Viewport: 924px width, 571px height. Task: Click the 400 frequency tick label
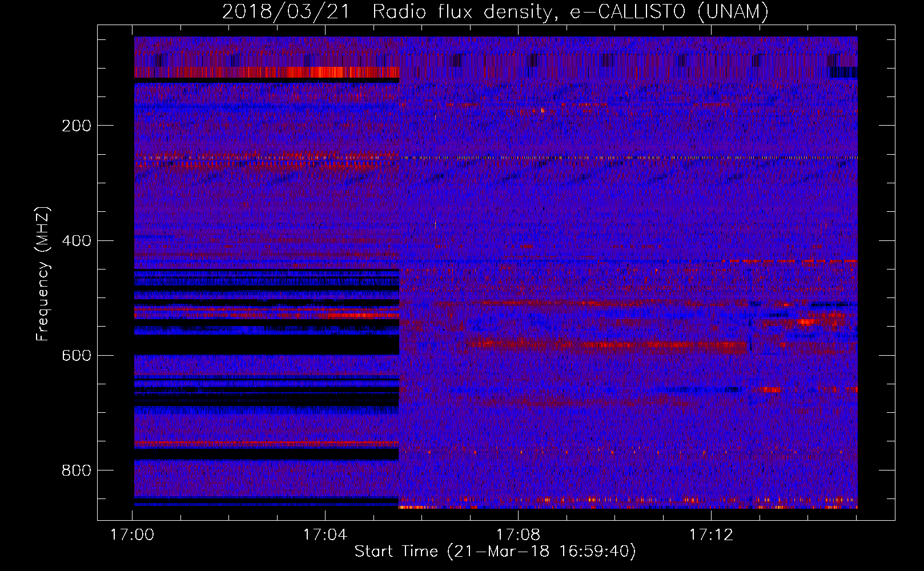[x=77, y=240]
